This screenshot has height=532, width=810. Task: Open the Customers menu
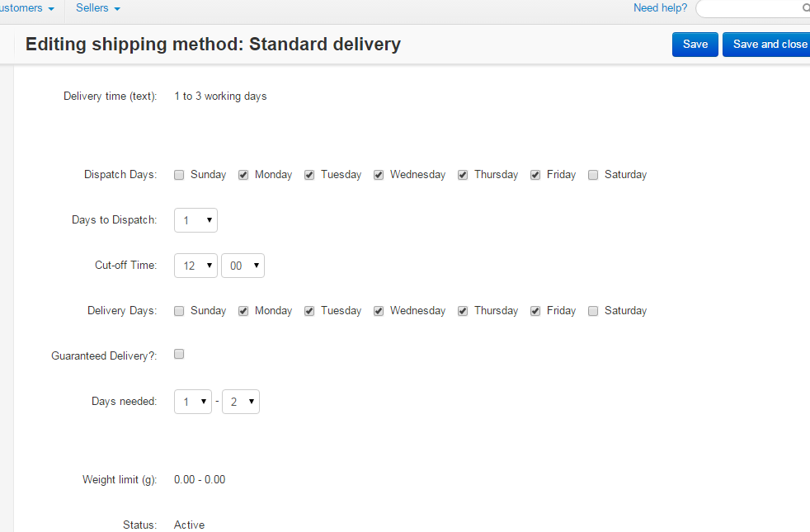click(28, 8)
